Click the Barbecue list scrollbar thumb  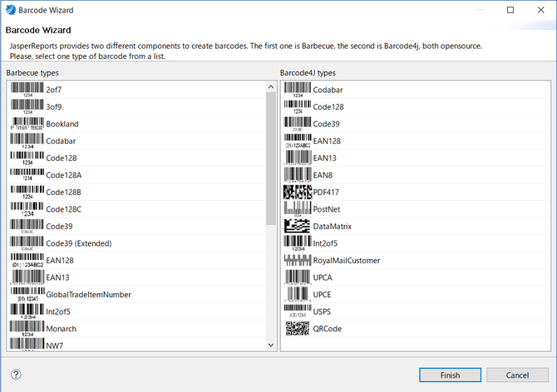[271, 159]
